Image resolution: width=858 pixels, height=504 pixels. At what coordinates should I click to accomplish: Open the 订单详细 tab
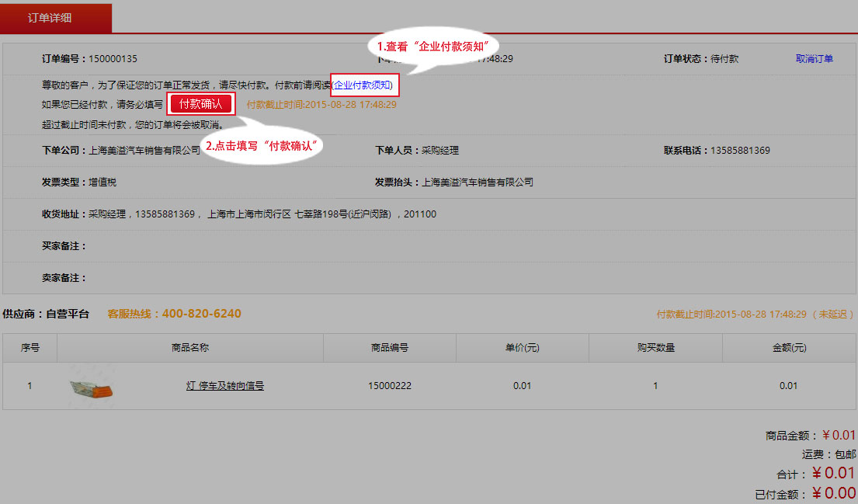(55, 17)
